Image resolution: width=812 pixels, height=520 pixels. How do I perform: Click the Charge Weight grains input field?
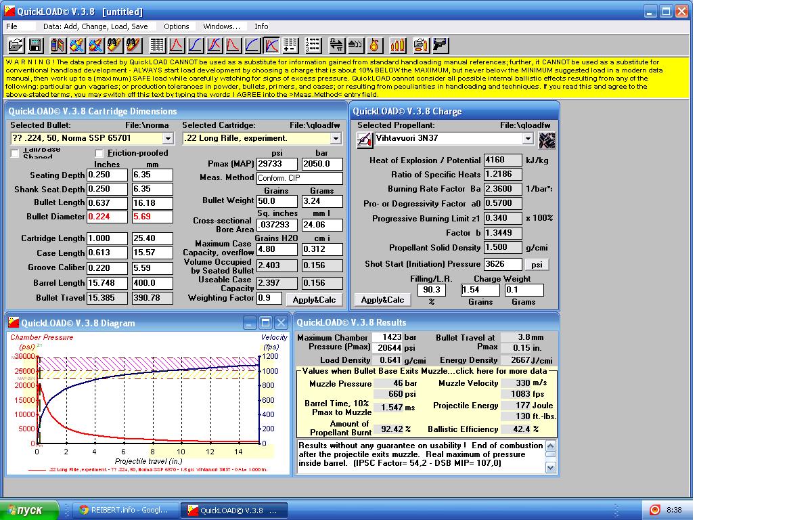point(478,290)
